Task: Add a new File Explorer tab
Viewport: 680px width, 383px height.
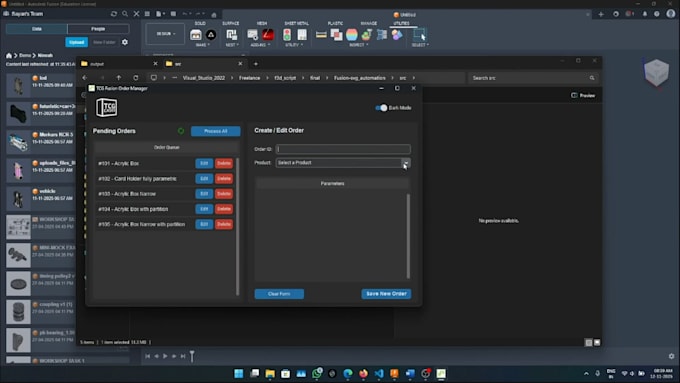Action: 256,64
